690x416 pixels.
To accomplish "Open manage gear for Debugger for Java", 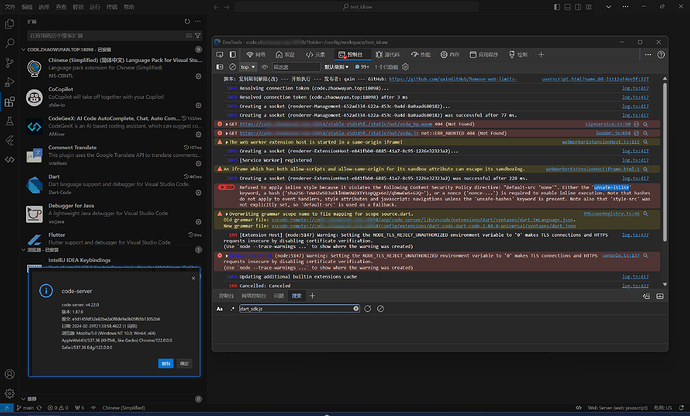I will (x=198, y=222).
